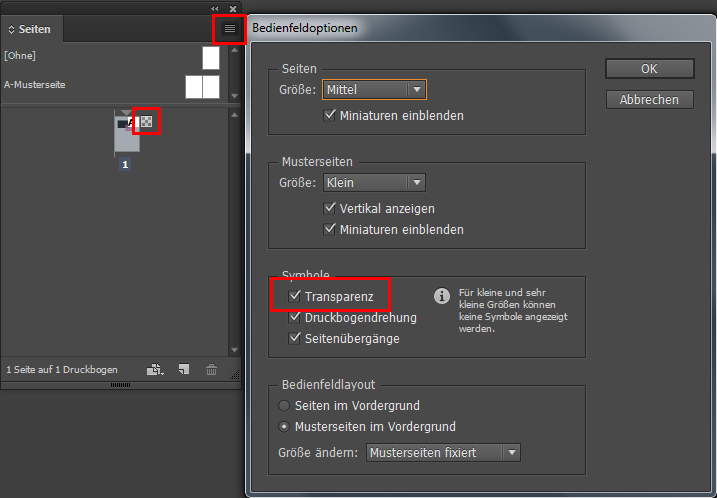
Task: Select the [Ohne] master thumbnail
Action: (210, 58)
